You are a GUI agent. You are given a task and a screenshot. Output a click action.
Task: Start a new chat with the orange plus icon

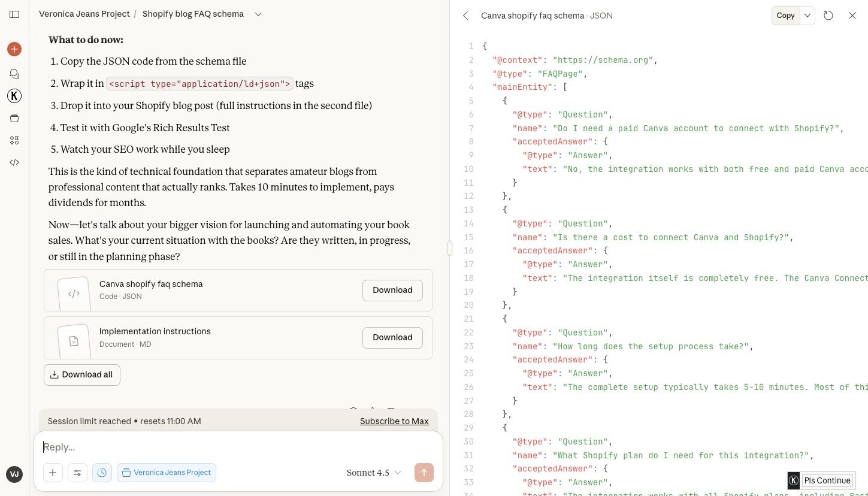coord(14,49)
